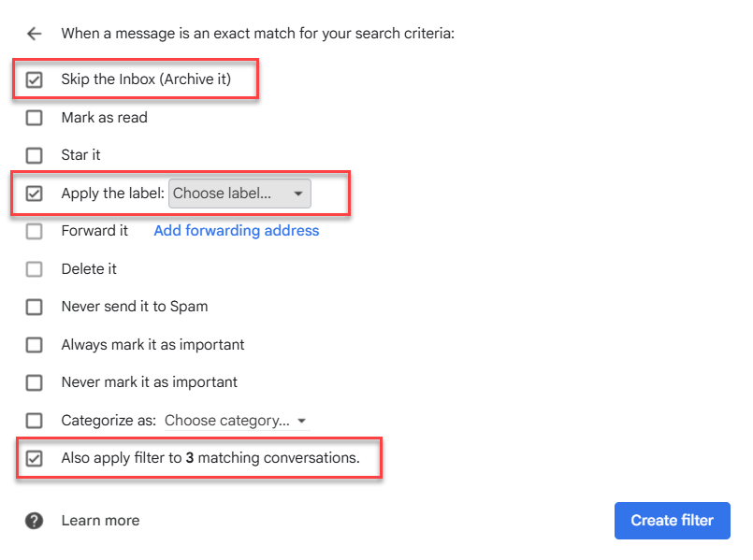Uncheck Skip the Inbox (Archive it)
Image resolution: width=753 pixels, height=560 pixels.
coord(35,80)
